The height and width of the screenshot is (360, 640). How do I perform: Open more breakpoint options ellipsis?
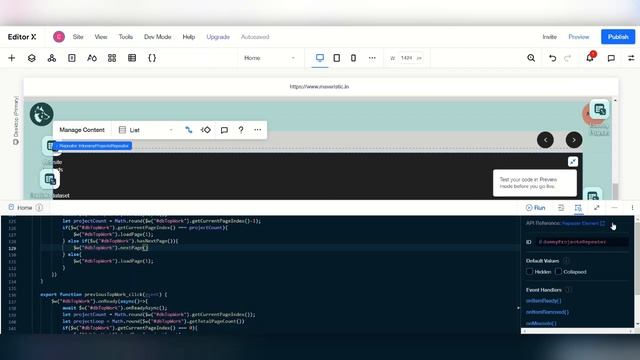pyautogui.click(x=372, y=58)
